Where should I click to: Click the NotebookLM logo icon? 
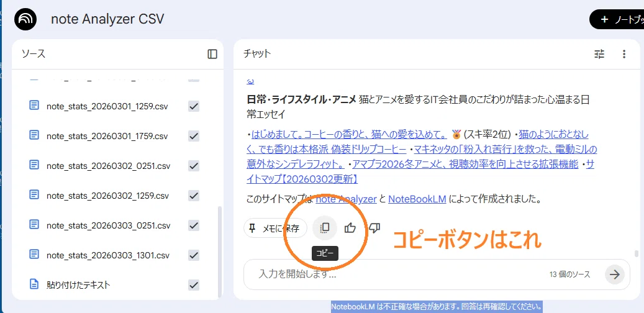pos(25,19)
